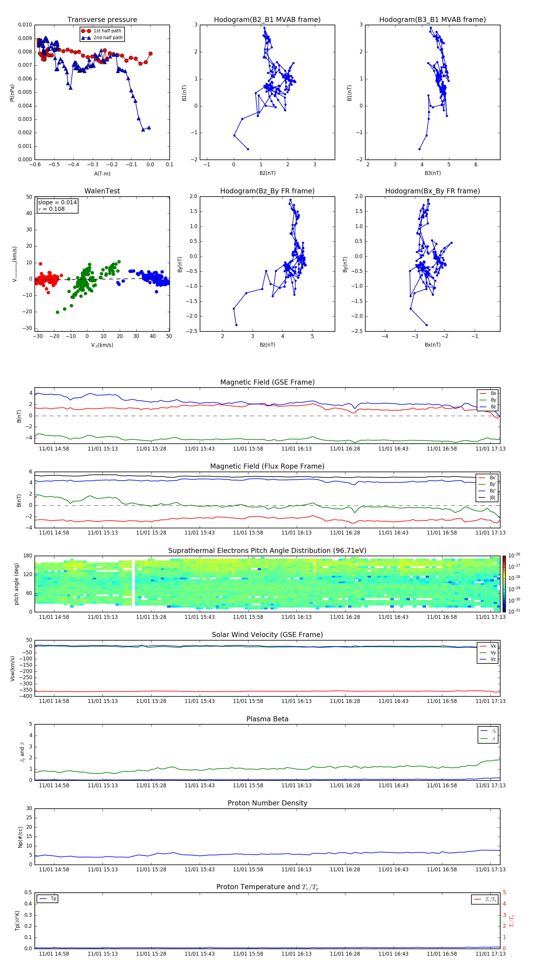Click 'Hodogram(Bx_By FR frame)' title
Screen dimensions: 535x980
click(432, 191)
